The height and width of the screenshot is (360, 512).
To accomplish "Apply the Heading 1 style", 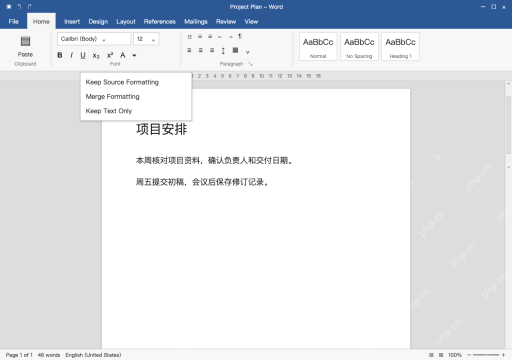I will 400,46.
